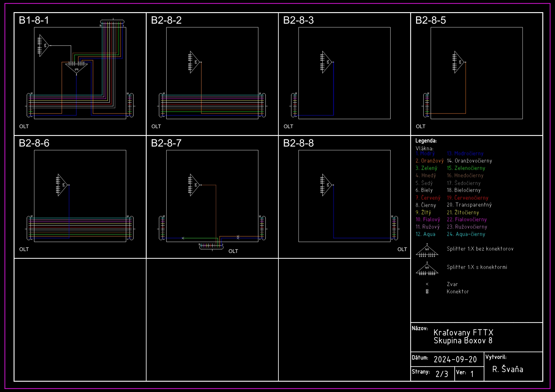Click legend icon for splitter s konektormi

pyautogui.click(x=427, y=269)
